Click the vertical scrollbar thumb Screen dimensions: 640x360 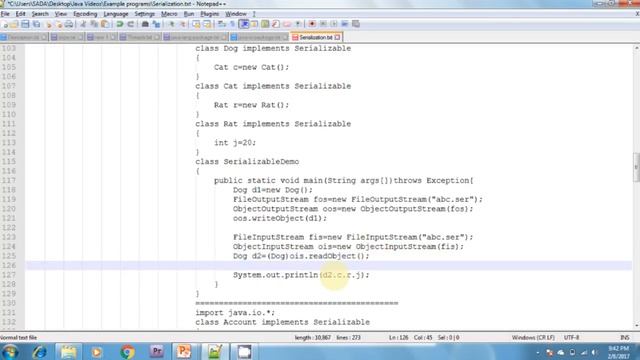pyautogui.click(x=636, y=167)
